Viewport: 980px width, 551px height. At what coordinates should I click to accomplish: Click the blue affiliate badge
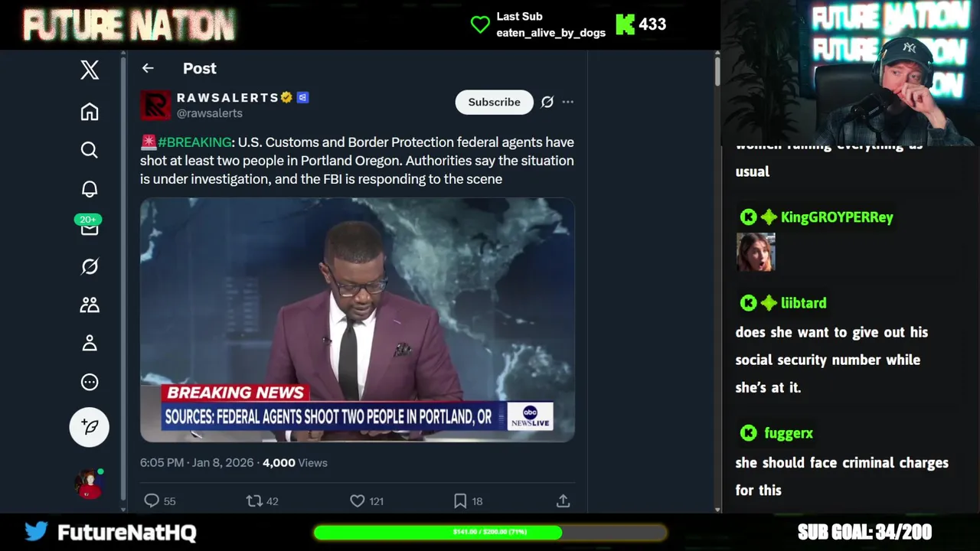(x=302, y=97)
